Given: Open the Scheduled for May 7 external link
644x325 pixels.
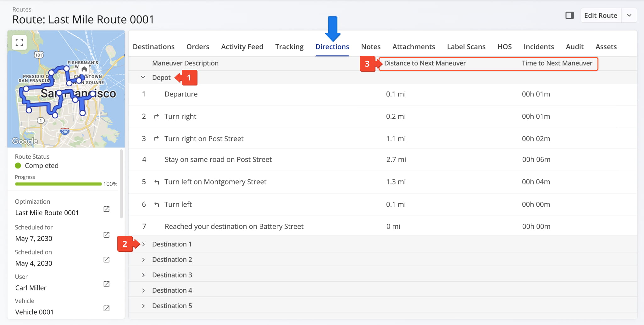Looking at the screenshot, I should tap(107, 235).
